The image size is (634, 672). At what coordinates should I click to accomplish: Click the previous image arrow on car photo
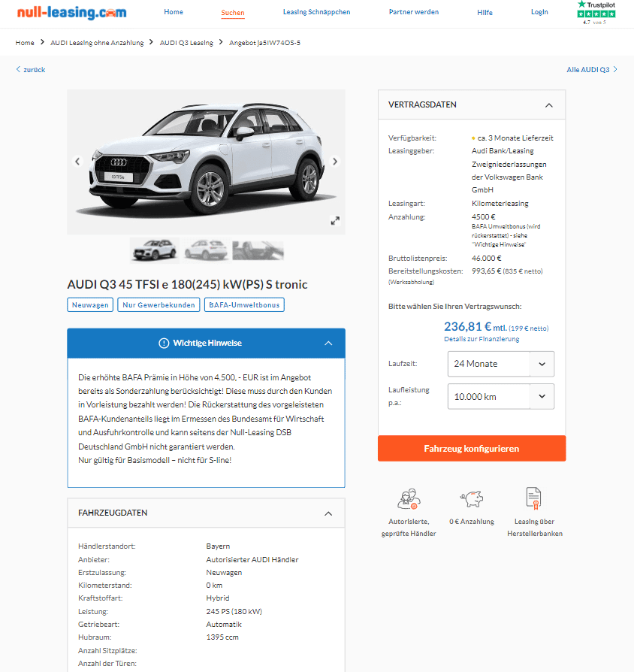coord(77,162)
